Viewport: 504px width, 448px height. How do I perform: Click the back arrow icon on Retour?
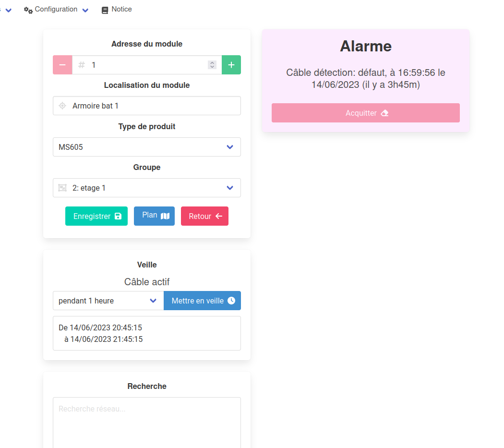(x=218, y=216)
